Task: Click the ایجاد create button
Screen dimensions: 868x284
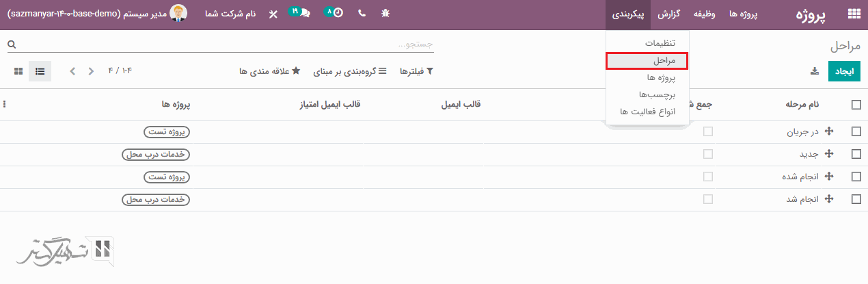Action: click(845, 71)
